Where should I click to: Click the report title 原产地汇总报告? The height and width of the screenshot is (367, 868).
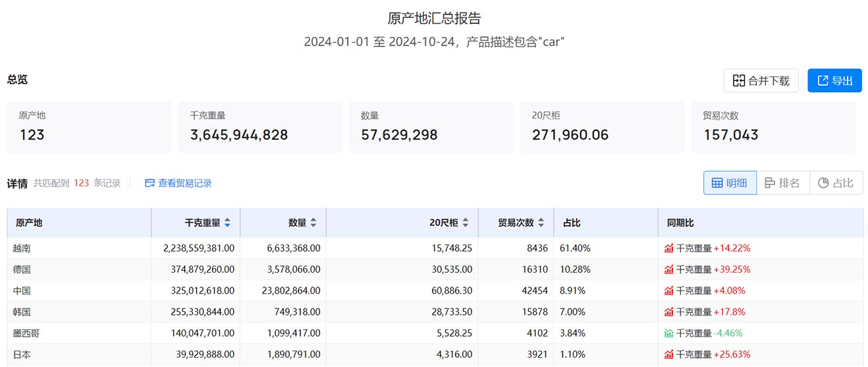[434, 18]
